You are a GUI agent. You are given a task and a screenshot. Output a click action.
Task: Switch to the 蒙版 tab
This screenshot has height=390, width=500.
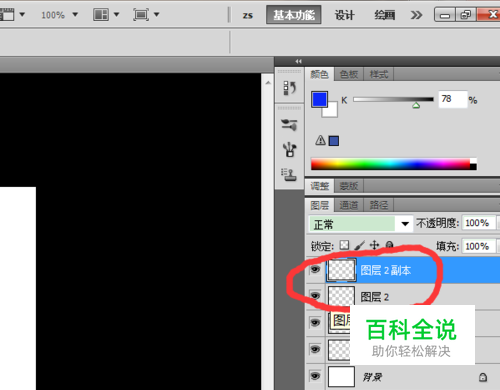tap(349, 186)
